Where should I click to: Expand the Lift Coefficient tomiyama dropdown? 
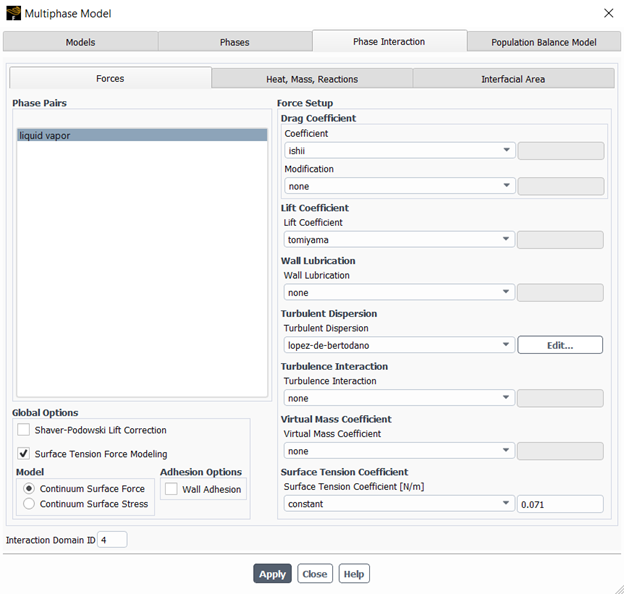[x=399, y=240]
